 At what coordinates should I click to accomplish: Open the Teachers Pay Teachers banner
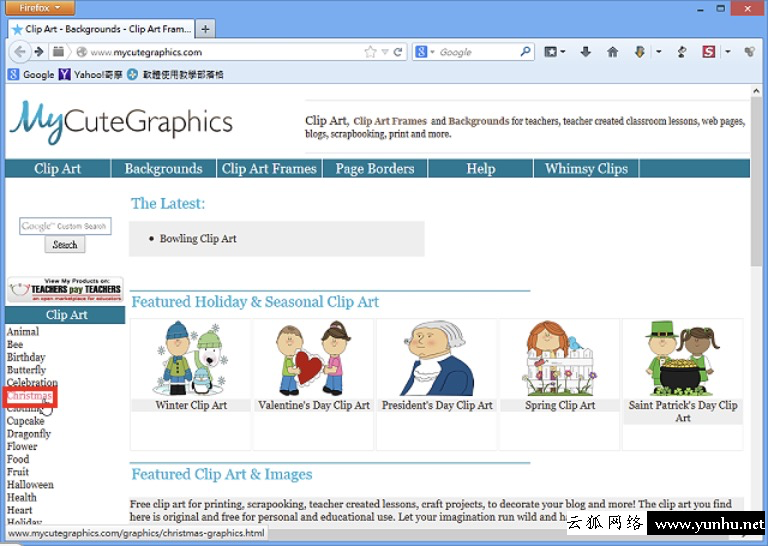click(65, 289)
